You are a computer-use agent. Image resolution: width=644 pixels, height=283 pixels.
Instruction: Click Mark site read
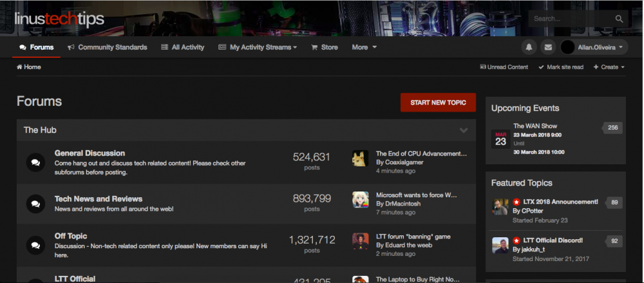click(561, 67)
